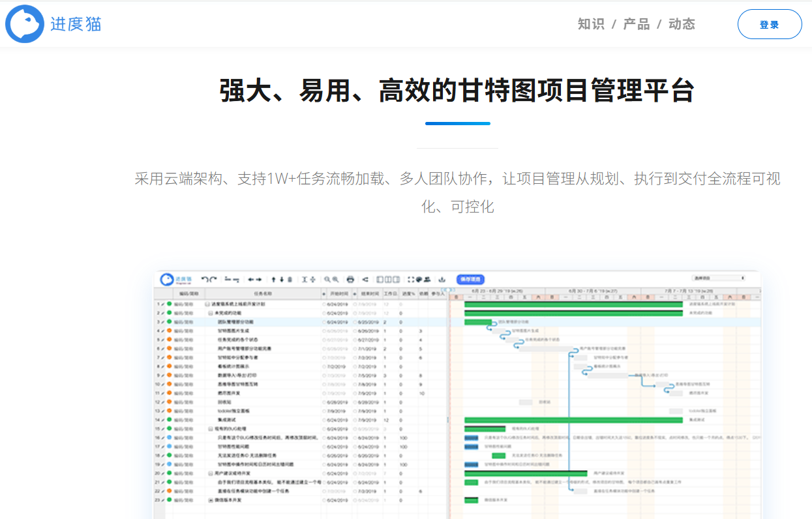This screenshot has width=812, height=519.
Task: Open the 动态 navigation item
Action: (x=682, y=24)
